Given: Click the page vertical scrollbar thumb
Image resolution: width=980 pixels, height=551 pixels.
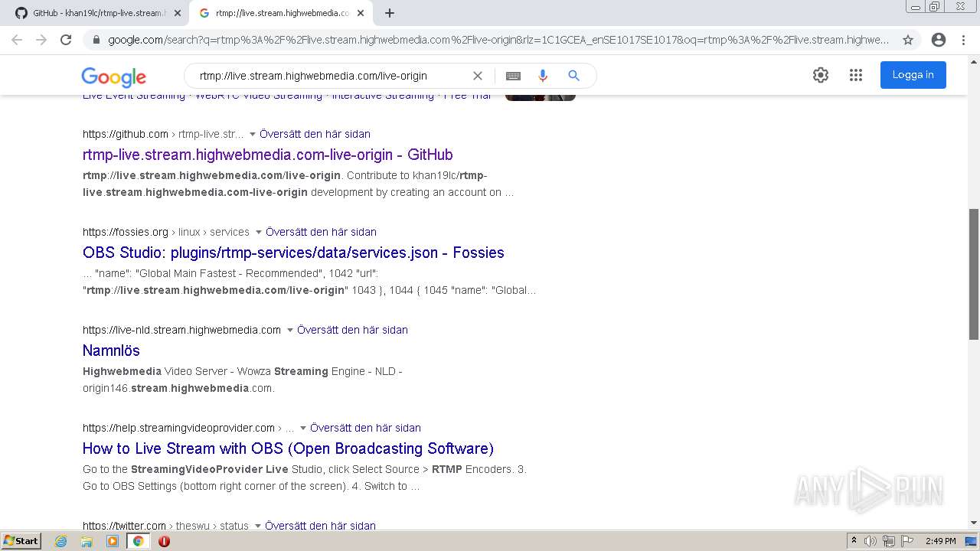Looking at the screenshot, I should coord(974,273).
